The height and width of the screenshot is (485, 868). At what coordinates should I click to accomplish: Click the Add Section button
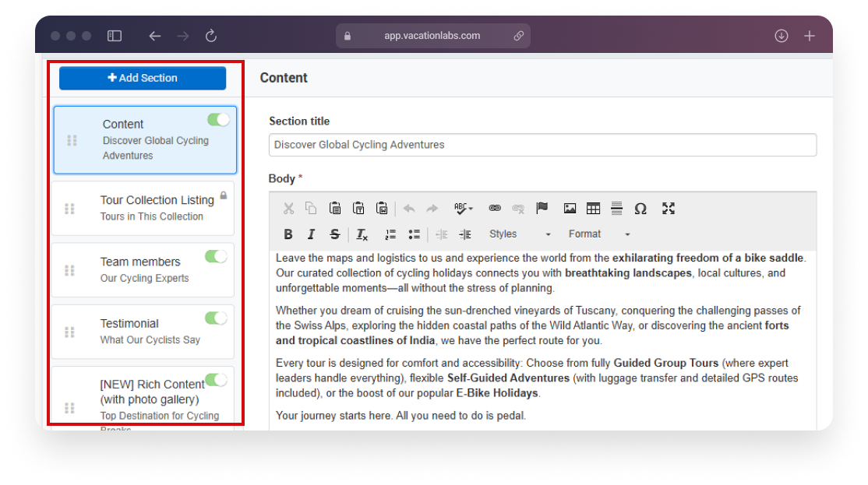(143, 78)
